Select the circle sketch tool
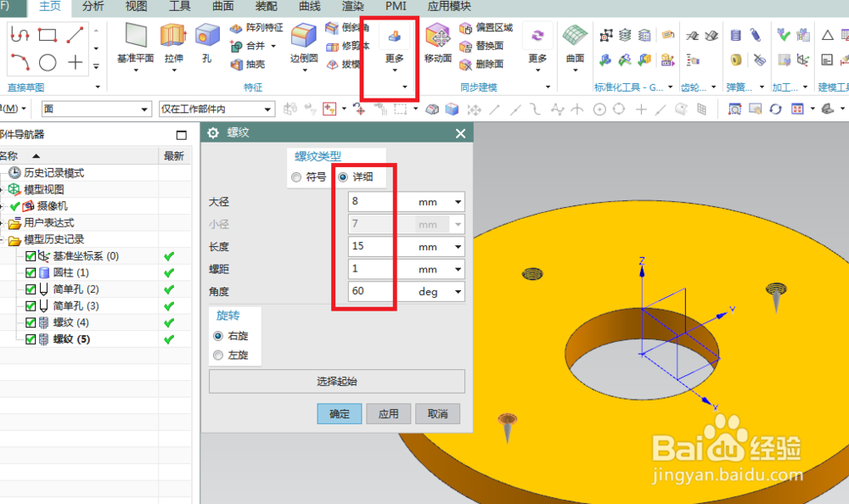 48,63
